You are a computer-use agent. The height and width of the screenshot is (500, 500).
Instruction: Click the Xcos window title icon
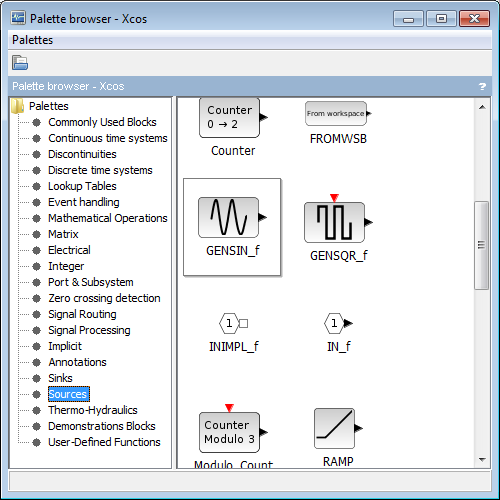click(18, 18)
